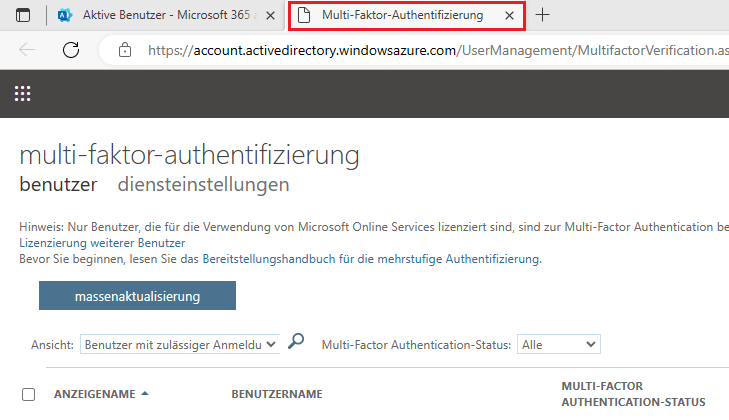Switch to the Aktive Benutzer browser tab

click(165, 16)
